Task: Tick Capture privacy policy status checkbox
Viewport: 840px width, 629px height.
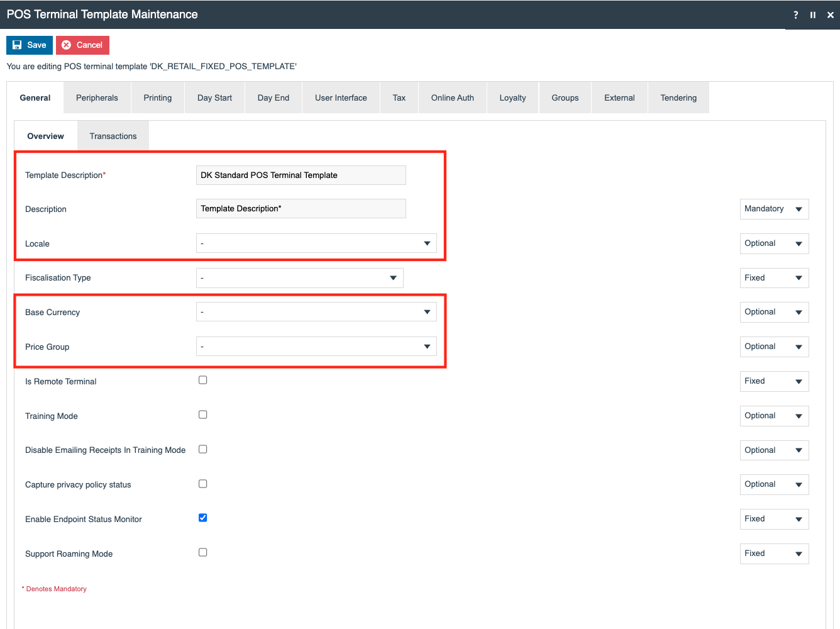Action: pyautogui.click(x=203, y=484)
